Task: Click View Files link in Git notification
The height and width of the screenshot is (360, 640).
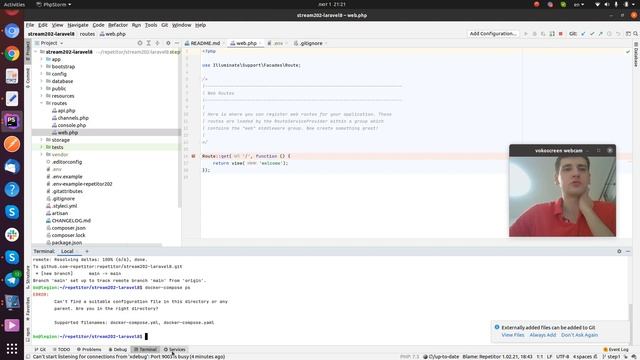Action: click(513, 335)
